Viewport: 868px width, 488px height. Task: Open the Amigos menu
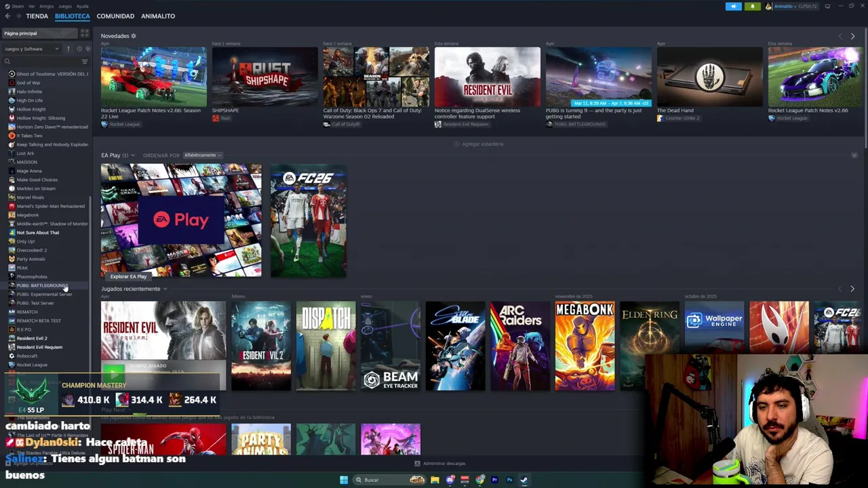(x=47, y=6)
